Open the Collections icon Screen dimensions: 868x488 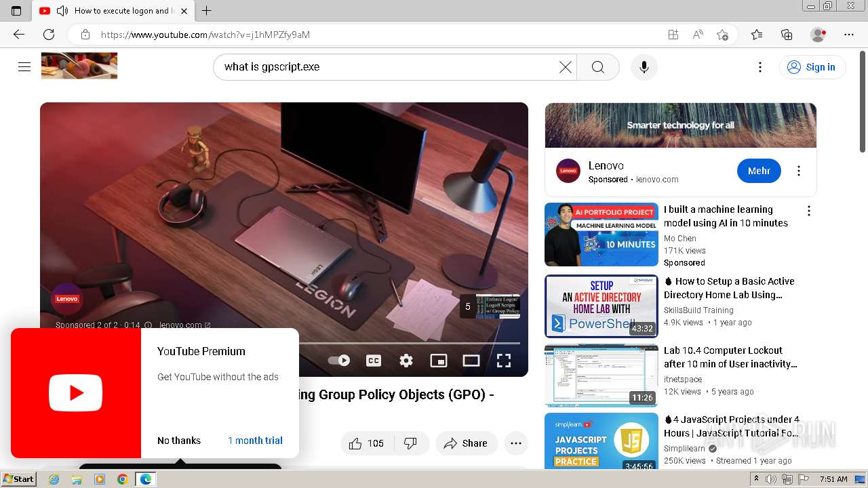click(x=787, y=35)
